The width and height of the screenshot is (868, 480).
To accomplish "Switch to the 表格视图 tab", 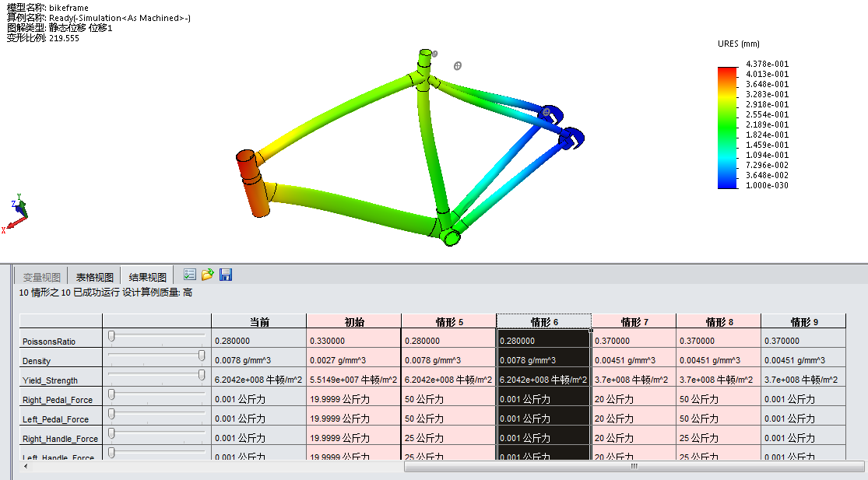I will point(94,277).
